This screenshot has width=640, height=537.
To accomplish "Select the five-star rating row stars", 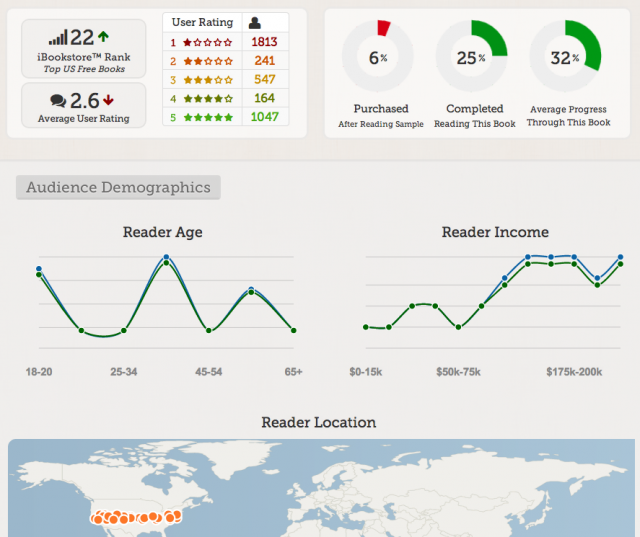I will click(x=207, y=117).
